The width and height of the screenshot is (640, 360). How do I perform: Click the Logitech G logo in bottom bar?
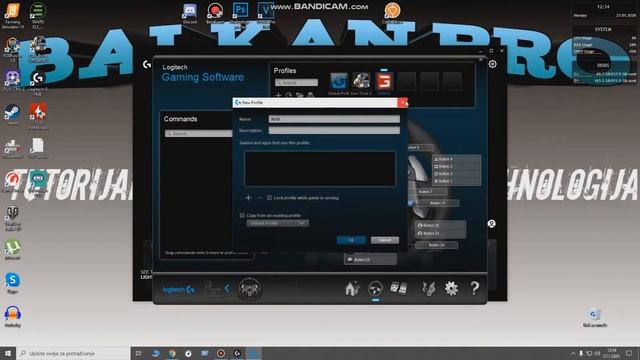click(178, 289)
